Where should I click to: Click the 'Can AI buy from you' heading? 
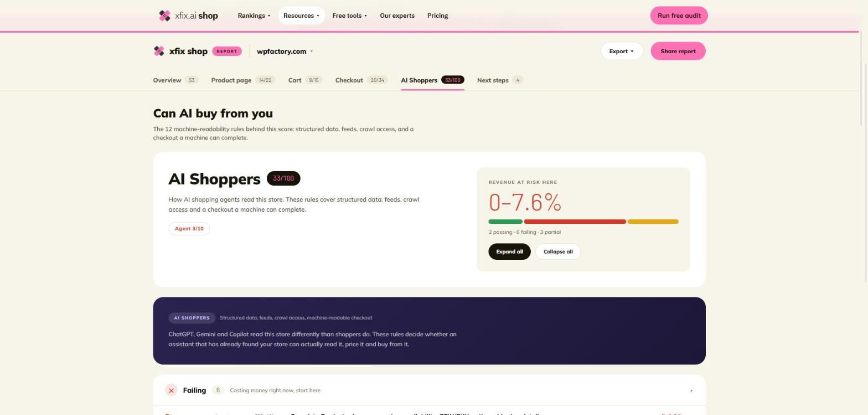click(x=213, y=114)
